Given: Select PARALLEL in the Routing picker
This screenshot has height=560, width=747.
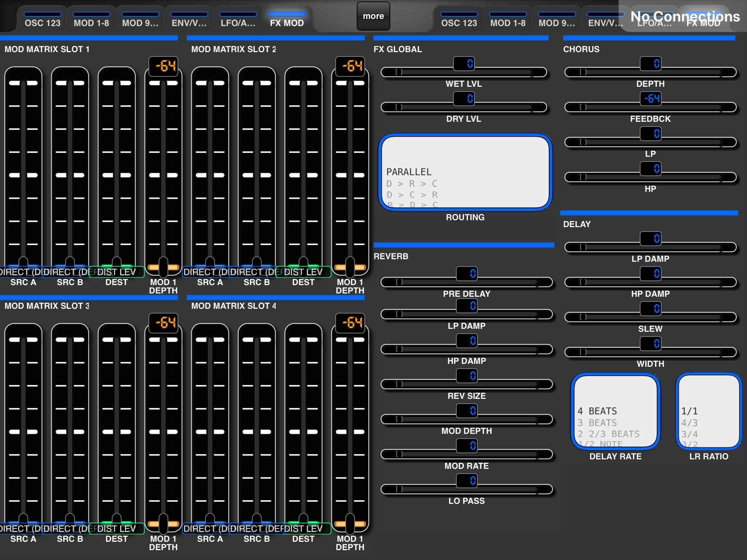Looking at the screenshot, I should [x=409, y=172].
